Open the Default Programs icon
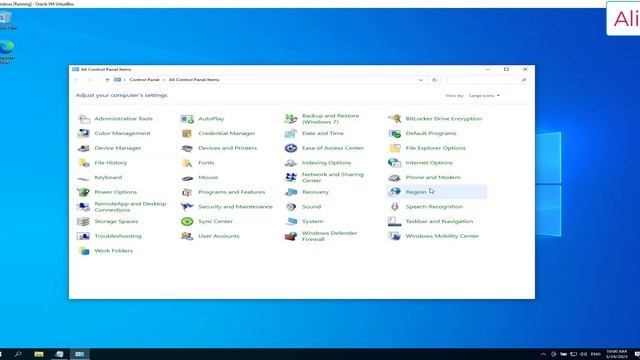 pyautogui.click(x=394, y=133)
